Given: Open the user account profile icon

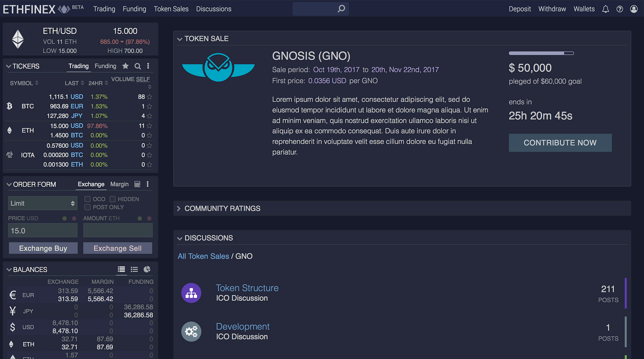Looking at the screenshot, I should tap(634, 9).
